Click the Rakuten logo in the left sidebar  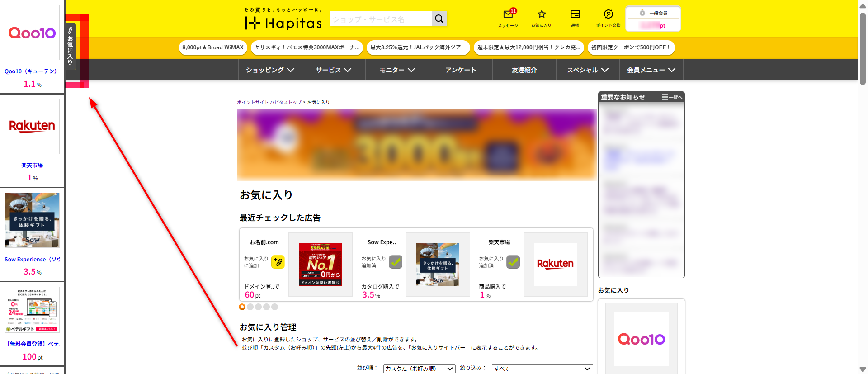coord(32,127)
